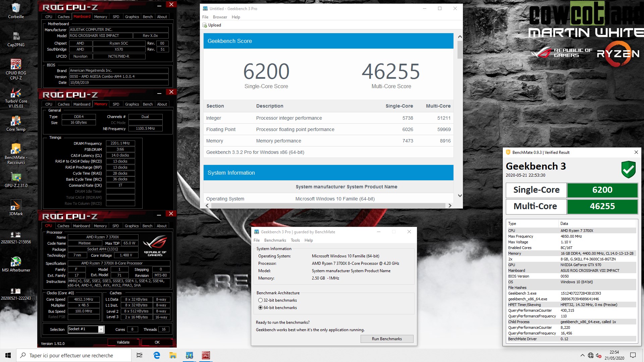
Task: Click the Upload toolbar icon in Geekbench
Action: (x=212, y=25)
